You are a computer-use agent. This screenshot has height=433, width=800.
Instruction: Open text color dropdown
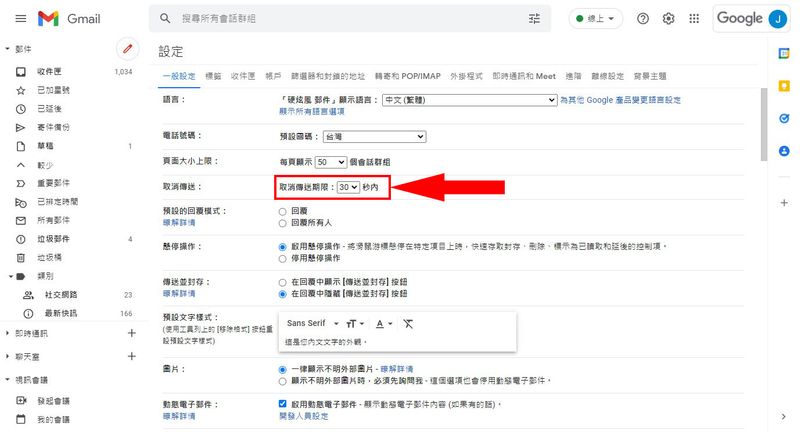384,323
